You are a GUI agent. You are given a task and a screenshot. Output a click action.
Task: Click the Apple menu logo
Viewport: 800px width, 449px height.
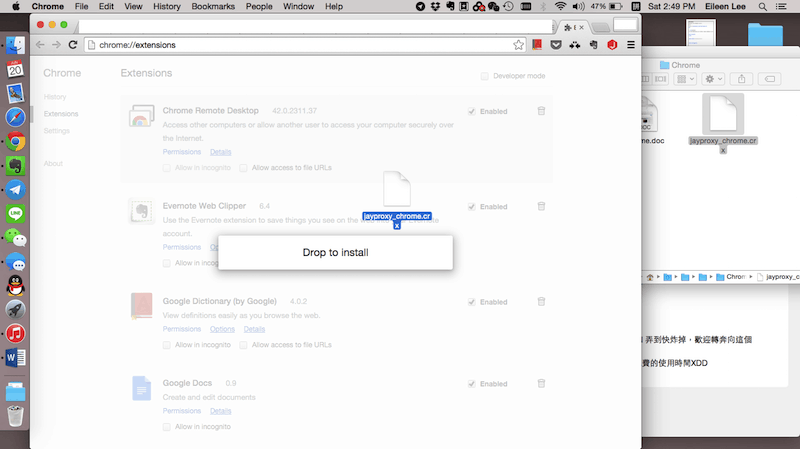point(16,7)
